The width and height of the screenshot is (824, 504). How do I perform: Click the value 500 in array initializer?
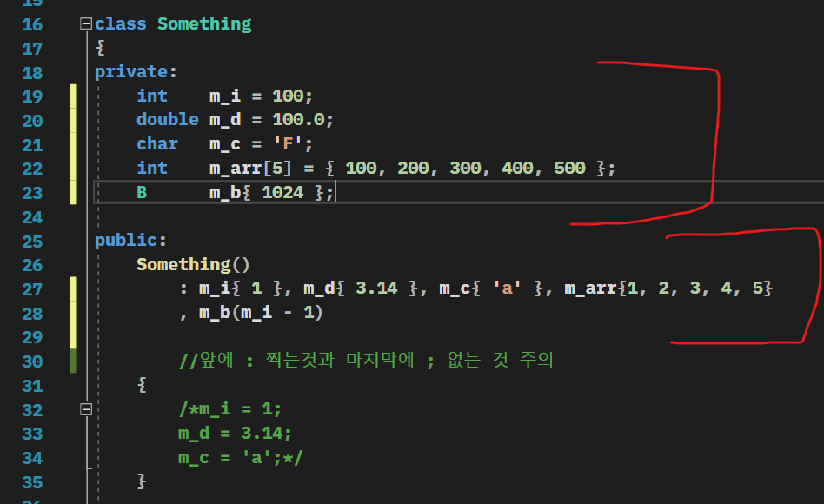tap(569, 169)
